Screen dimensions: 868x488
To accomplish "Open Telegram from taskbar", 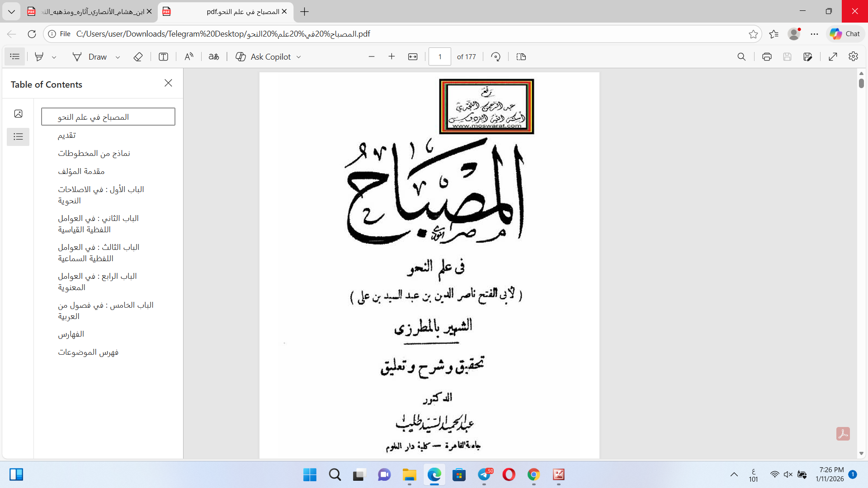I will point(484,474).
